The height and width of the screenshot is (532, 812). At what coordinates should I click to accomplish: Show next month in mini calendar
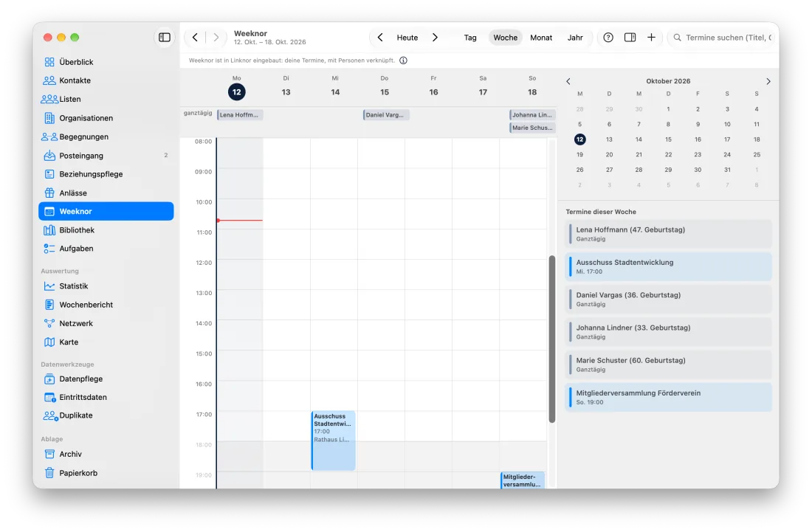[x=768, y=81]
